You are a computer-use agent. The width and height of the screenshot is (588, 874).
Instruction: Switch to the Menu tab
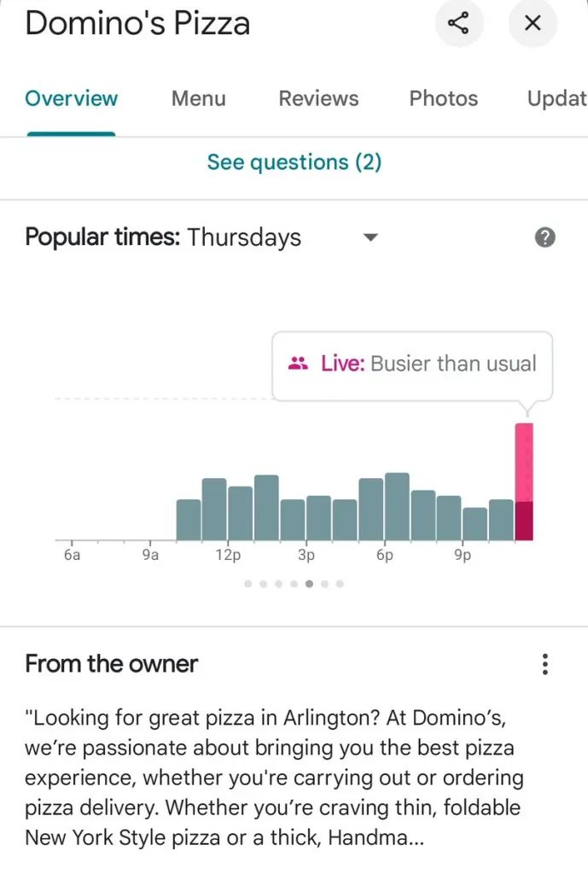tap(198, 98)
